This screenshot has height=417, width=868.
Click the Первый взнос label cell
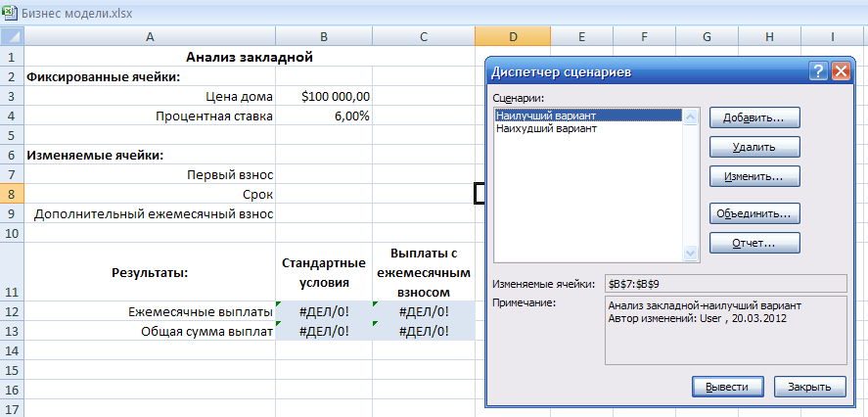pyautogui.click(x=150, y=174)
